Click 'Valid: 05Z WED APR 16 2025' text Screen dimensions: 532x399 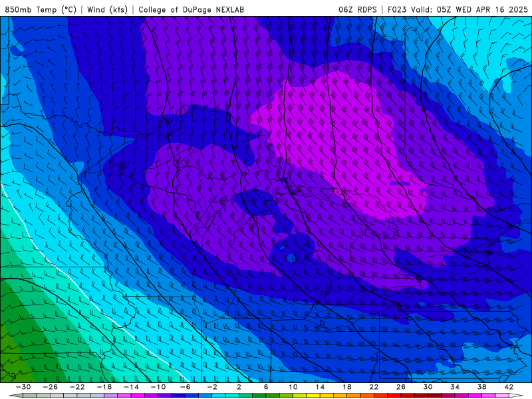click(x=469, y=9)
